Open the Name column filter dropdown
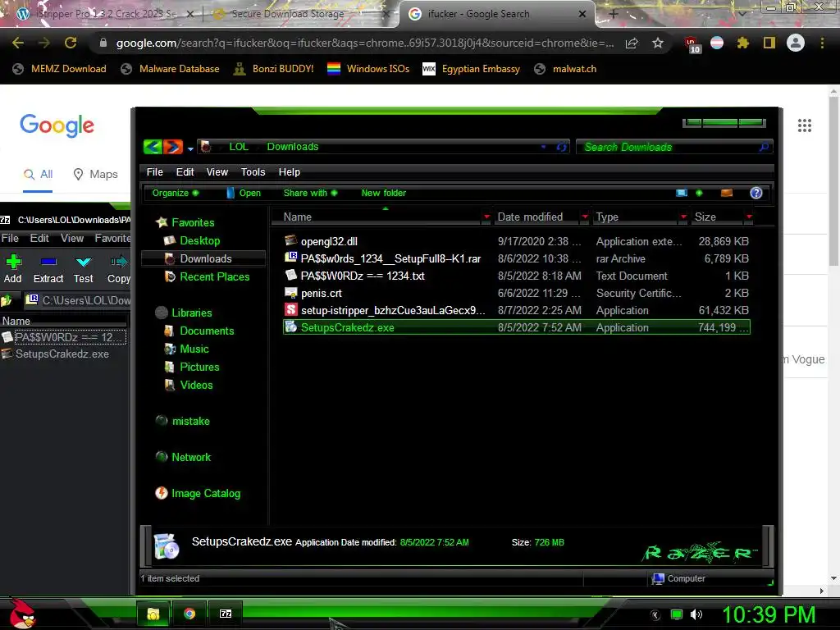 tap(486, 217)
